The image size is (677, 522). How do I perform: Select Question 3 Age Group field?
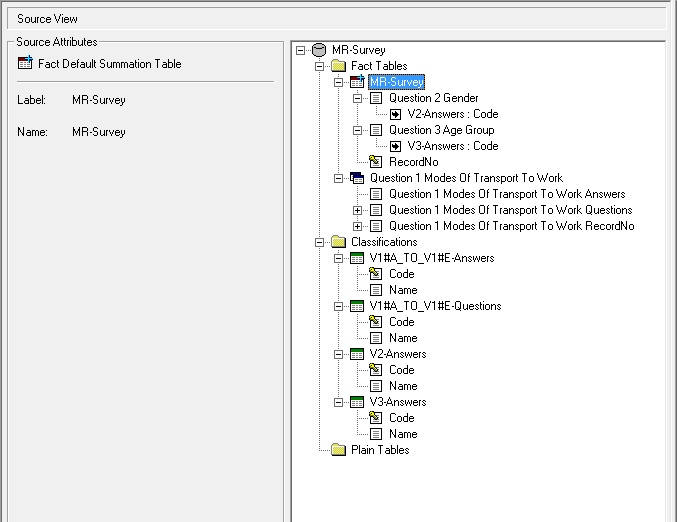[x=441, y=130]
